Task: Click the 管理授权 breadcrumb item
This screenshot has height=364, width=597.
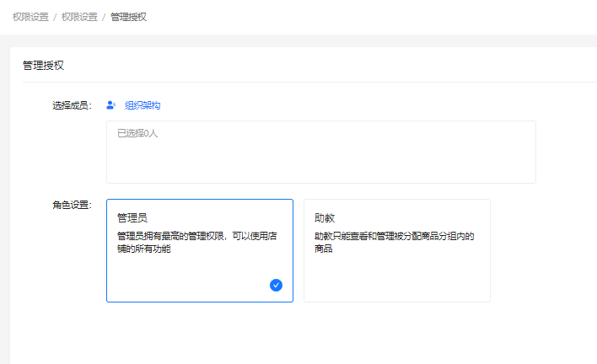Action: tap(129, 17)
